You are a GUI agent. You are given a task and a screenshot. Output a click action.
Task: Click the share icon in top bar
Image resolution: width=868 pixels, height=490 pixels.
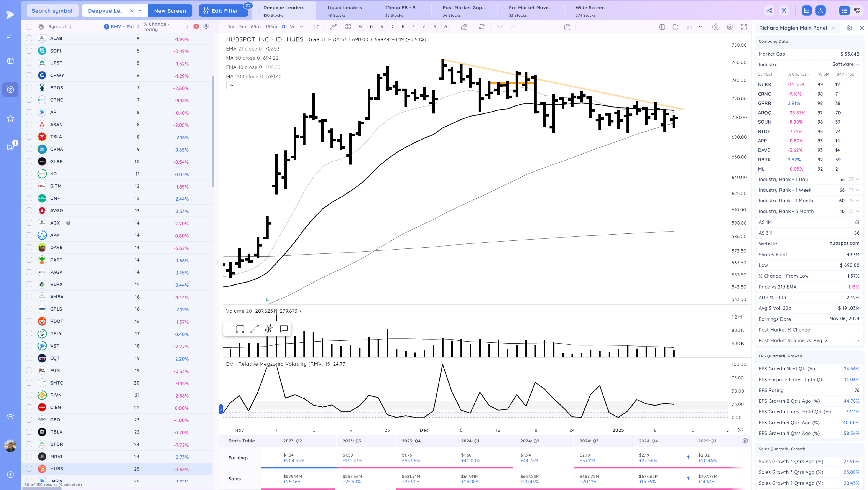tap(769, 10)
